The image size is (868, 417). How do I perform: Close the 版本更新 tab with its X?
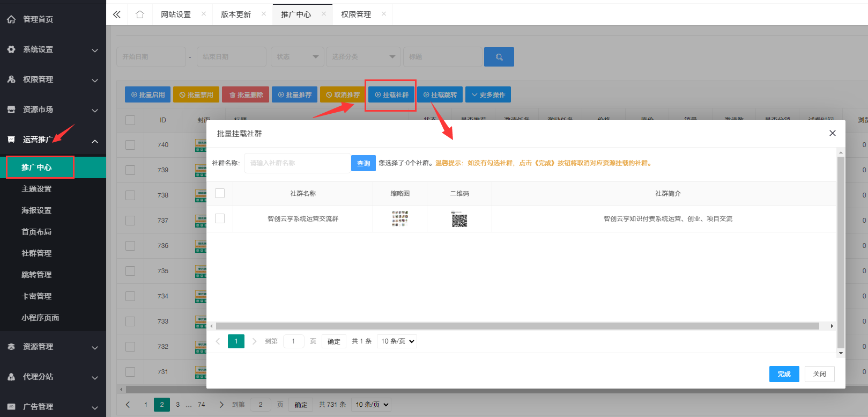pyautogui.click(x=264, y=14)
